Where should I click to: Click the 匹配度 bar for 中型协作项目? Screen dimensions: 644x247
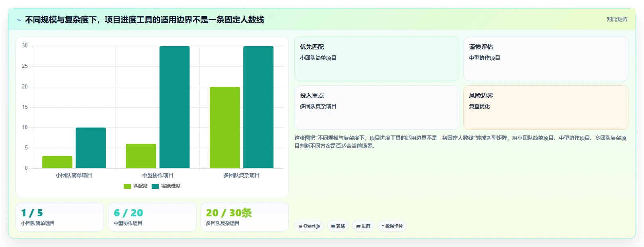tap(141, 156)
